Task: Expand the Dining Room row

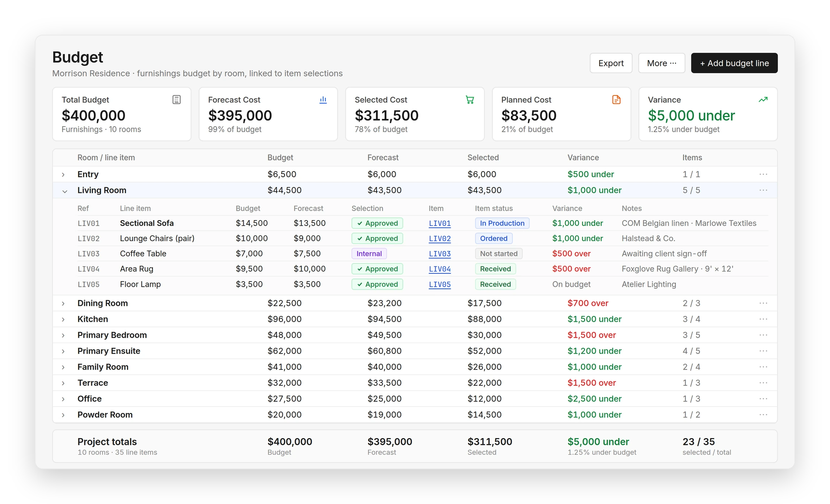Action: click(x=63, y=303)
